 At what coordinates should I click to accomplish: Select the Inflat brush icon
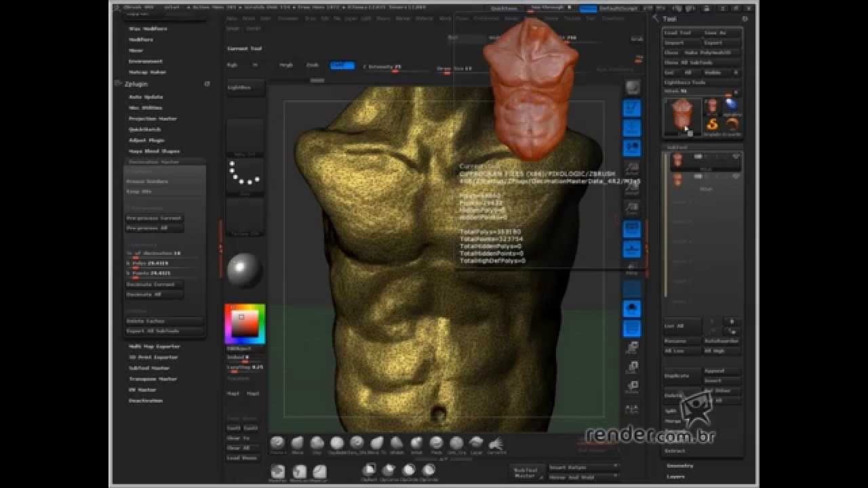(416, 444)
